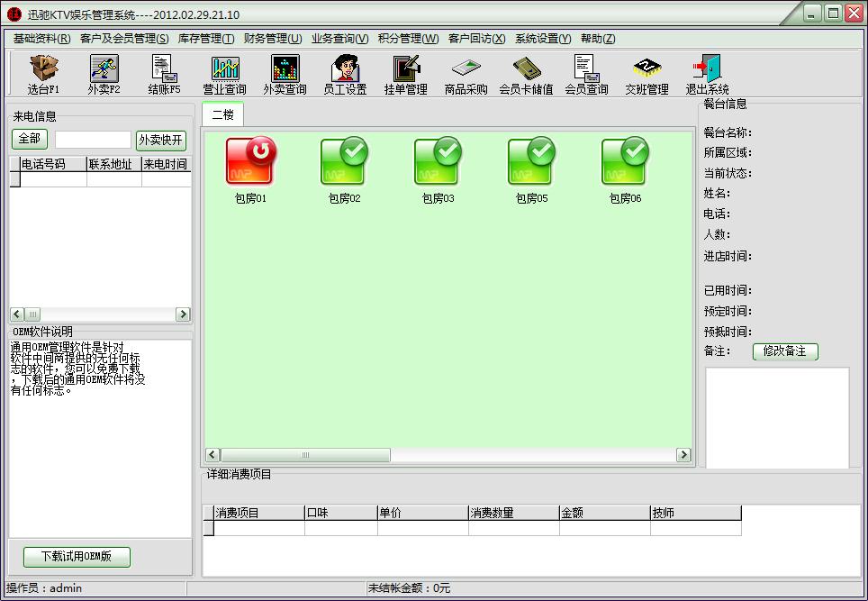The width and height of the screenshot is (868, 601).
Task: Open 财务管理(U) menu
Action: click(x=273, y=39)
